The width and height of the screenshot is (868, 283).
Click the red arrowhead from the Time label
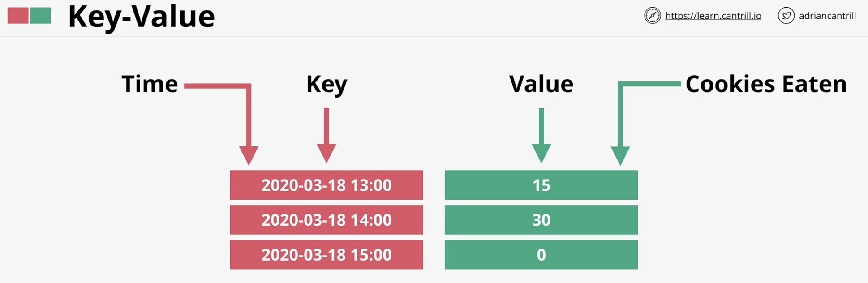point(249,155)
